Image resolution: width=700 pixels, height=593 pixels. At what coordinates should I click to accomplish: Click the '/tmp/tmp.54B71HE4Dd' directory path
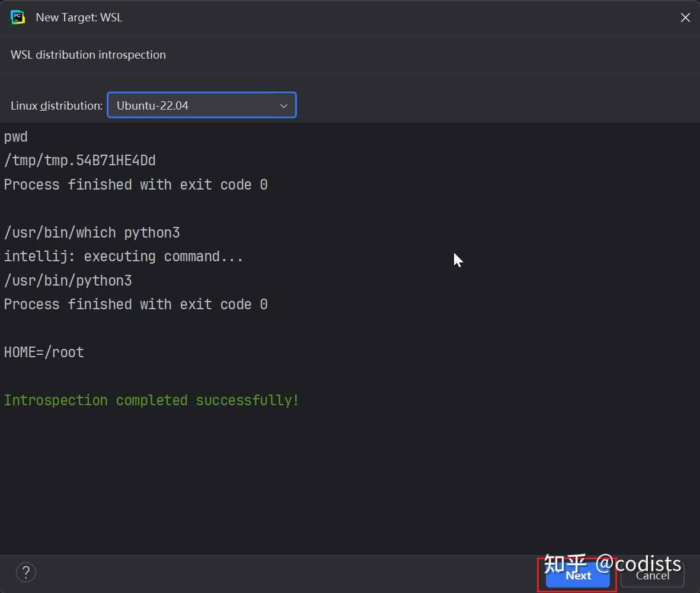80,160
